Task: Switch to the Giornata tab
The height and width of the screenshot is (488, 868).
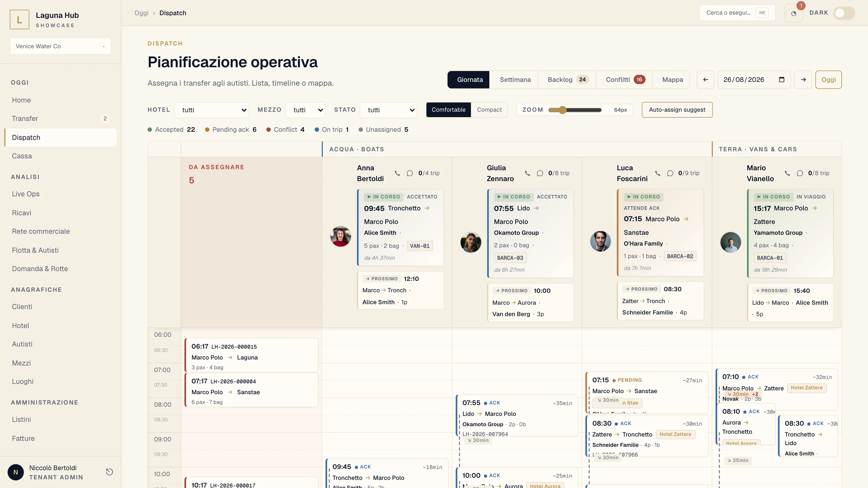Action: pyautogui.click(x=468, y=79)
